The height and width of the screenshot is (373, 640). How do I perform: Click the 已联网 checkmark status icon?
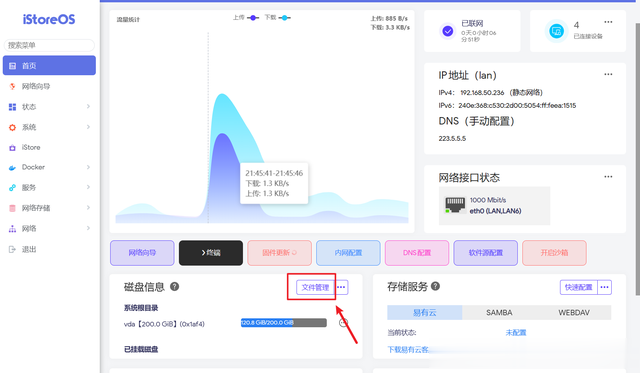click(x=448, y=31)
